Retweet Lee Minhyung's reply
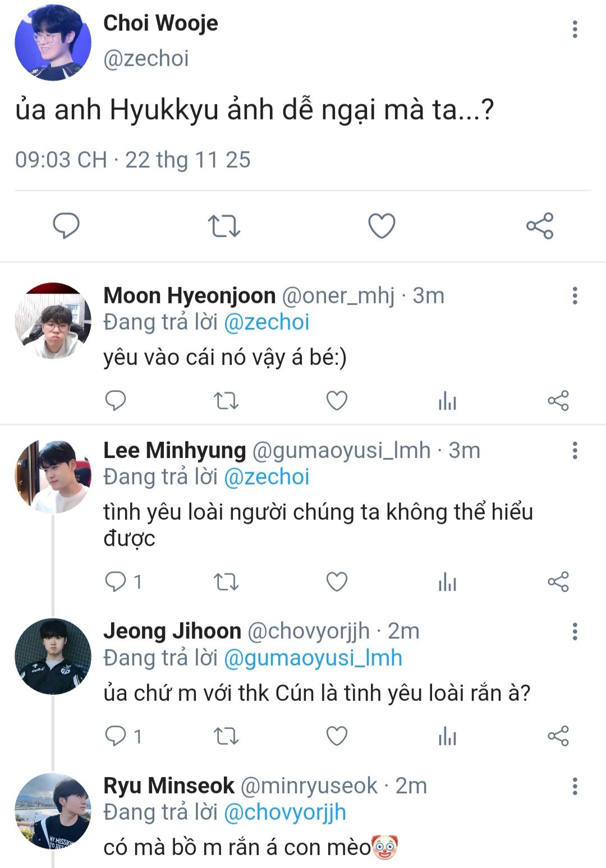Screen dimensions: 606x868 [226, 581]
